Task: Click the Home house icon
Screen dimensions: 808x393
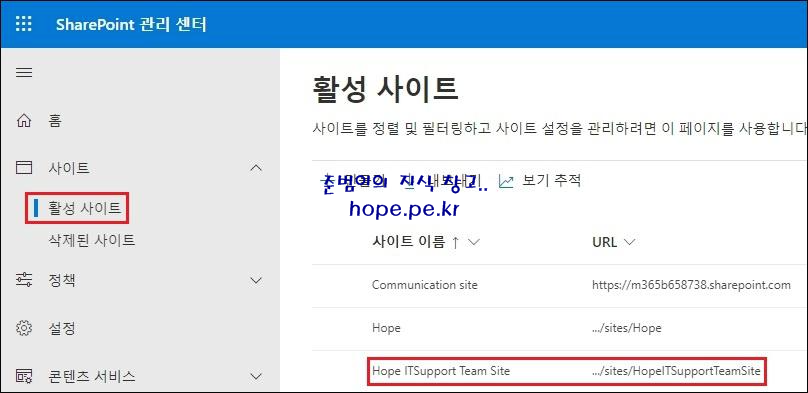Action: tap(24, 121)
